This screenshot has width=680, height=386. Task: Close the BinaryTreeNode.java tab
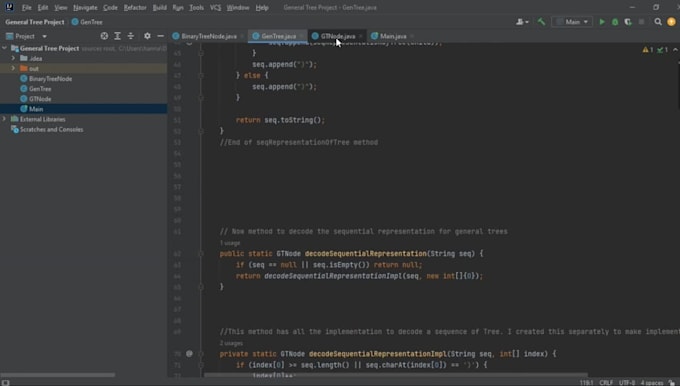(x=242, y=36)
